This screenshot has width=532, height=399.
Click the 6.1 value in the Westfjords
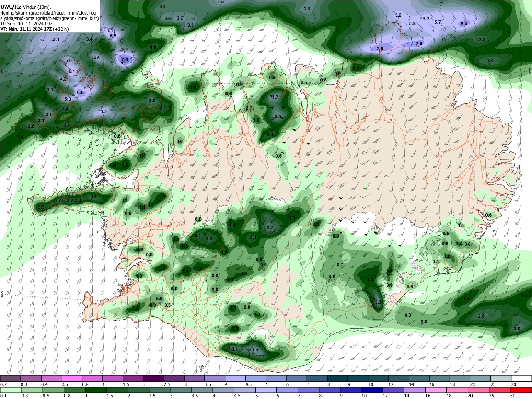(72, 71)
